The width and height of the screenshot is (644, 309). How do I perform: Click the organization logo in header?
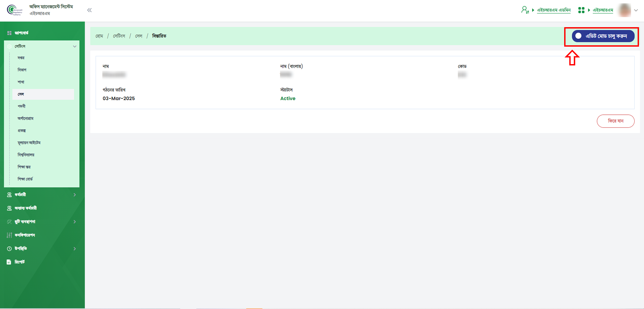pos(15,10)
